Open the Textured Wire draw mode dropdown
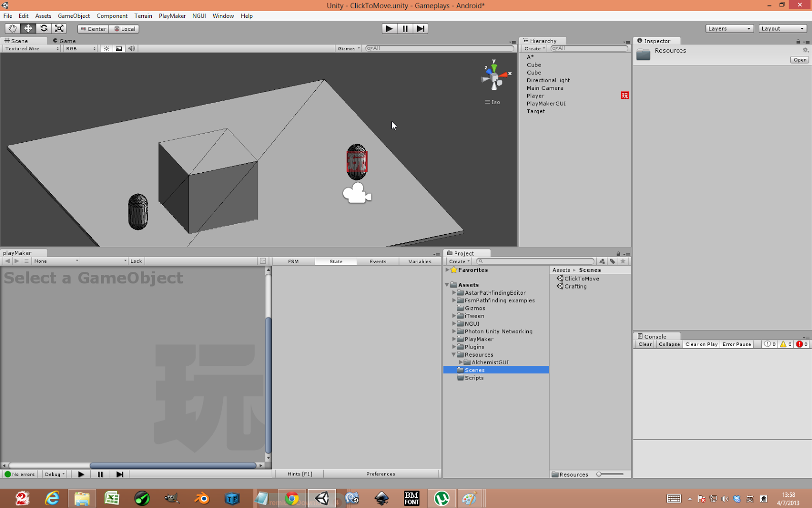The image size is (812, 508). [28, 48]
